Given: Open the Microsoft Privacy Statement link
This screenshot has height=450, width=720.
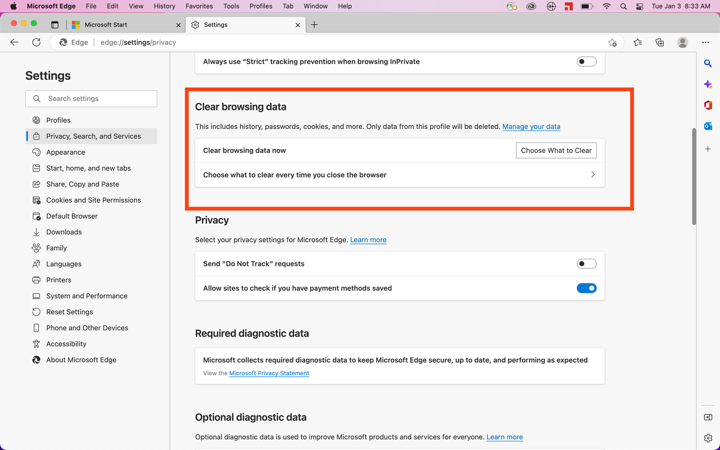Looking at the screenshot, I should pos(269,373).
